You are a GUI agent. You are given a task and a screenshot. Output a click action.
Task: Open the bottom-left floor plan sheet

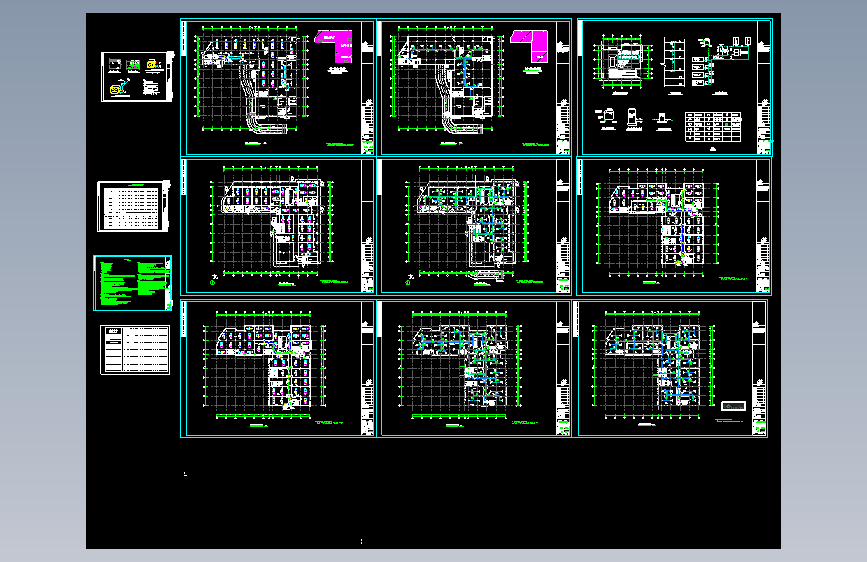pos(278,369)
